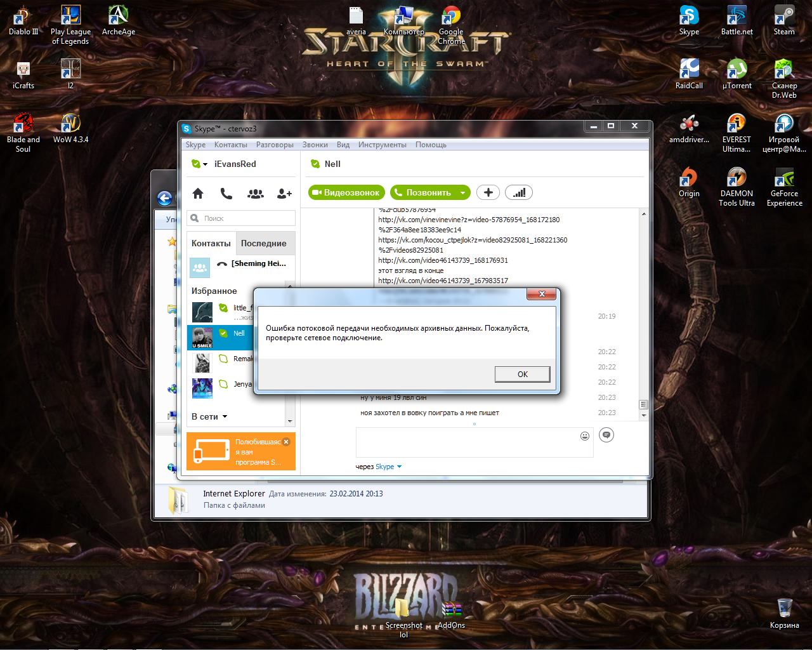Open the Корзина recycle bin

pyautogui.click(x=784, y=614)
